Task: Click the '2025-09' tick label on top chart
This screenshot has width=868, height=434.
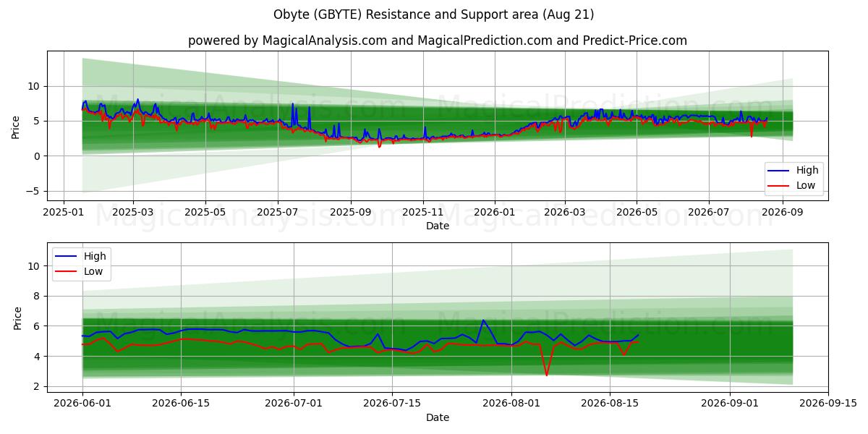Action: pos(351,213)
